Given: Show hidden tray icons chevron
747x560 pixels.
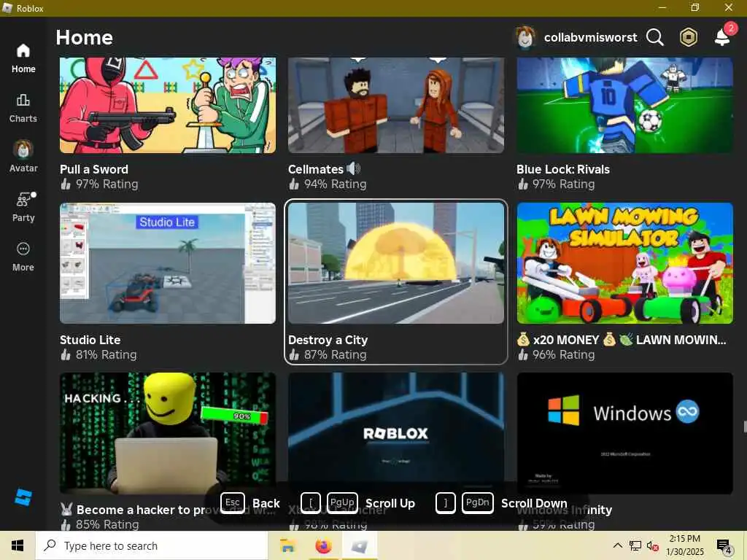Looking at the screenshot, I should 617,545.
